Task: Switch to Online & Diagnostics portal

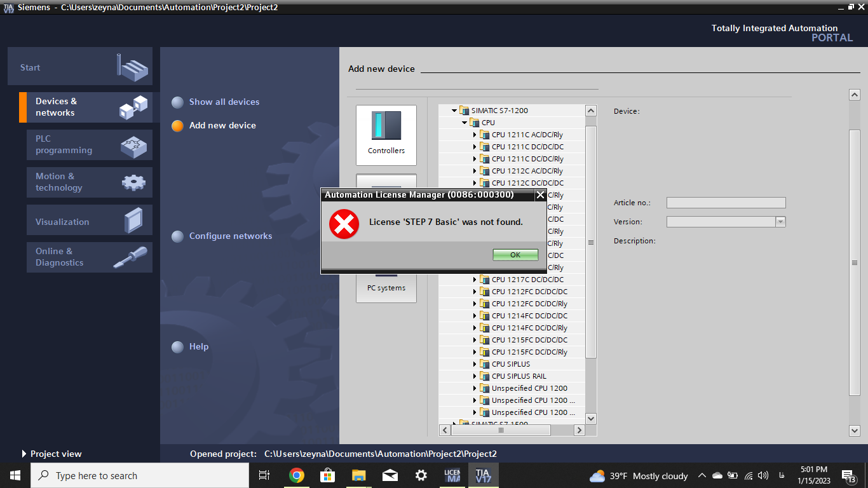Action: point(90,257)
